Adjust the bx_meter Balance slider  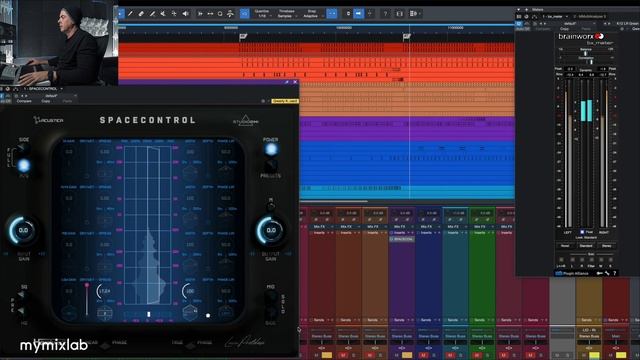586,53
